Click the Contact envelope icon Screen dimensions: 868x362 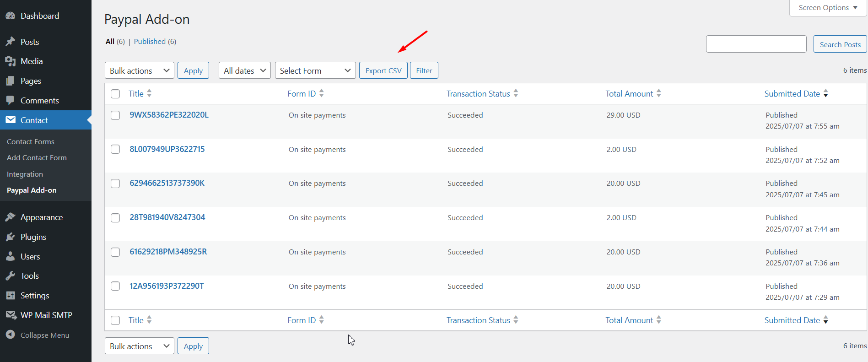pos(11,120)
